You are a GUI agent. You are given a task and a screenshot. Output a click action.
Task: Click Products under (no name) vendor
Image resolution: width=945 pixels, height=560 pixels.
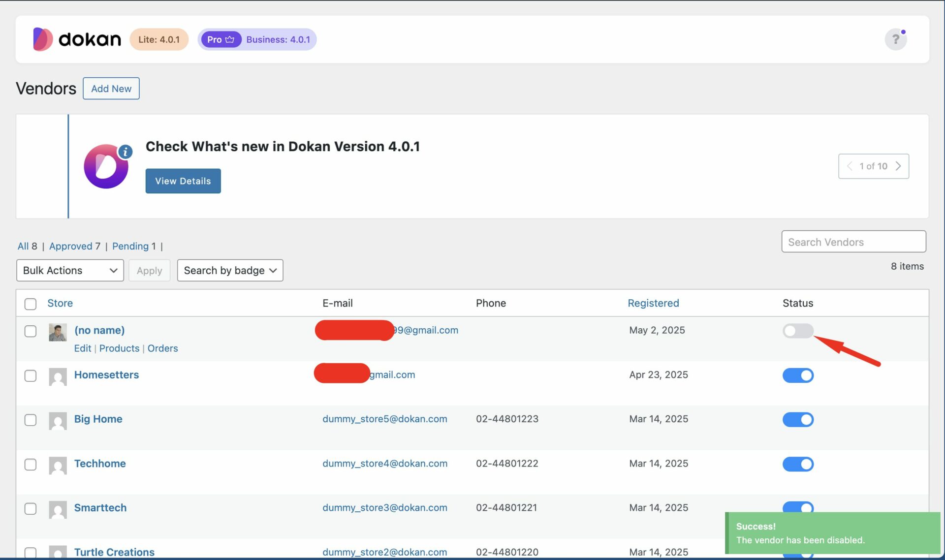pos(120,348)
